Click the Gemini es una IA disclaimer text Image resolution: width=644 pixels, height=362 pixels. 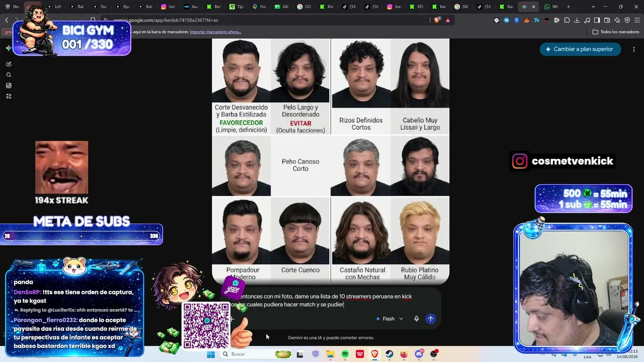pyautogui.click(x=331, y=338)
